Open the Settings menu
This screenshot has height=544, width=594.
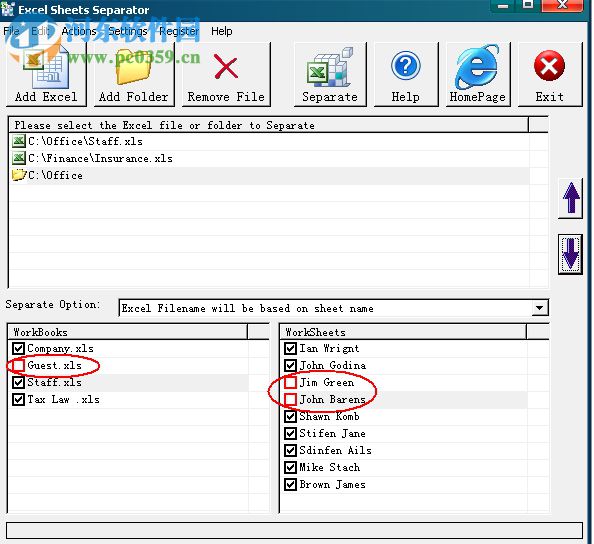click(128, 31)
